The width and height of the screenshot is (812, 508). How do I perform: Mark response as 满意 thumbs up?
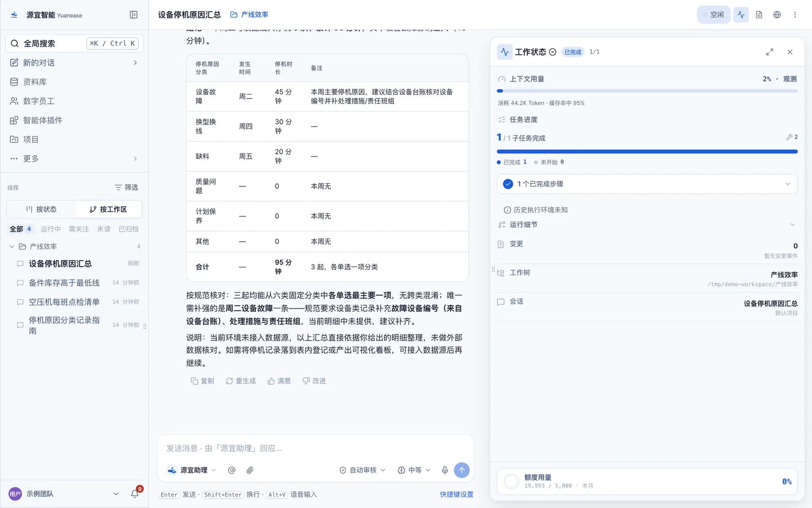coord(279,381)
